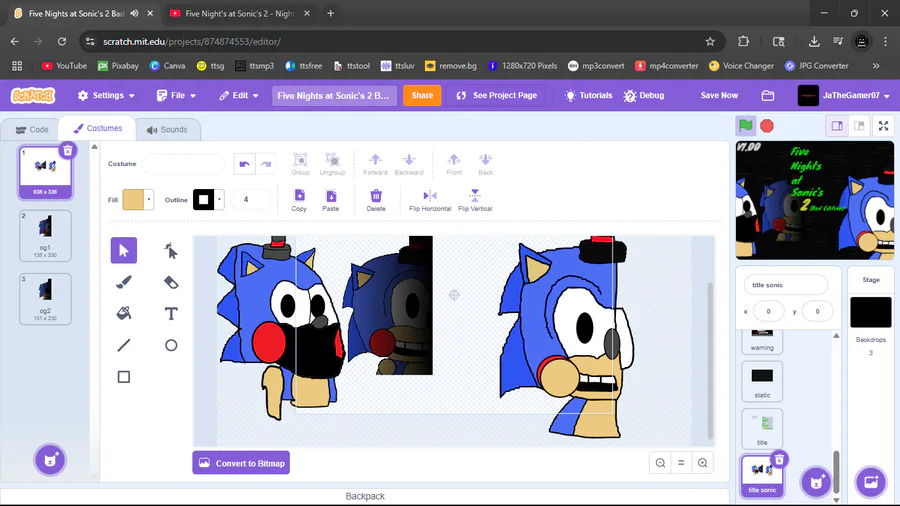Flip the selection vertically

point(475,200)
